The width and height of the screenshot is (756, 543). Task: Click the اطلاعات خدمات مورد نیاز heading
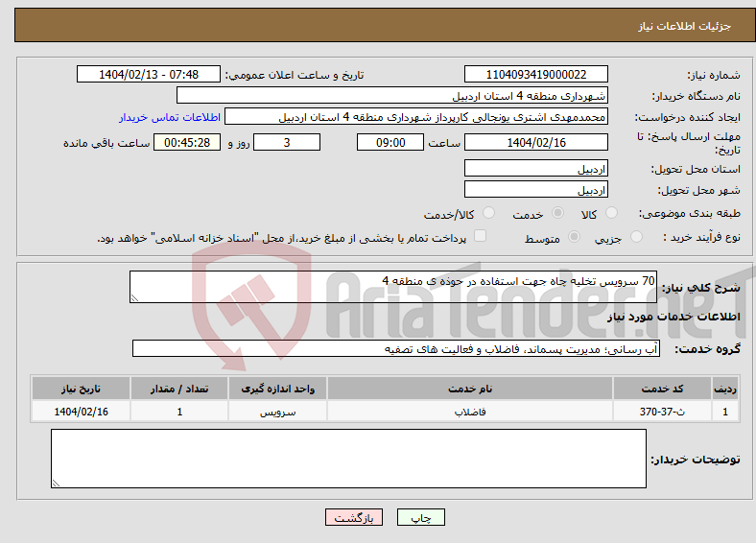(673, 317)
